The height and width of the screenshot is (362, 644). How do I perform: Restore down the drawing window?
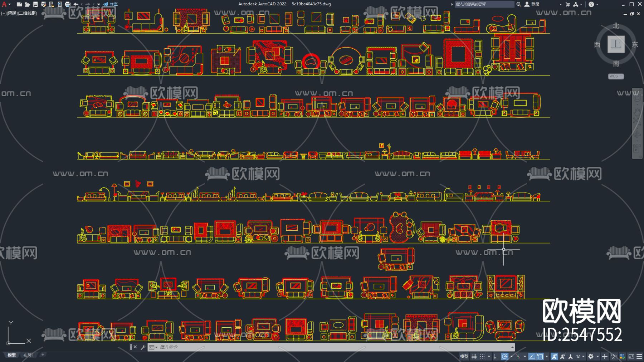(632, 14)
